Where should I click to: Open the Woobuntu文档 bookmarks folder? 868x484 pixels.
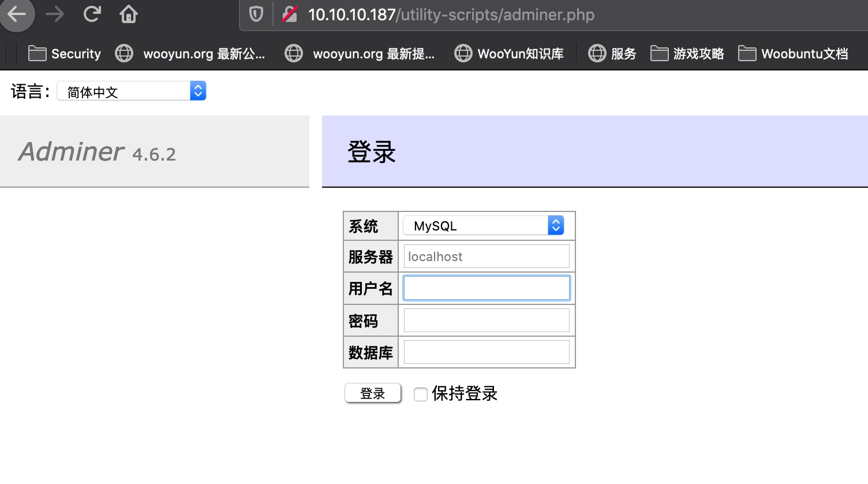click(793, 54)
